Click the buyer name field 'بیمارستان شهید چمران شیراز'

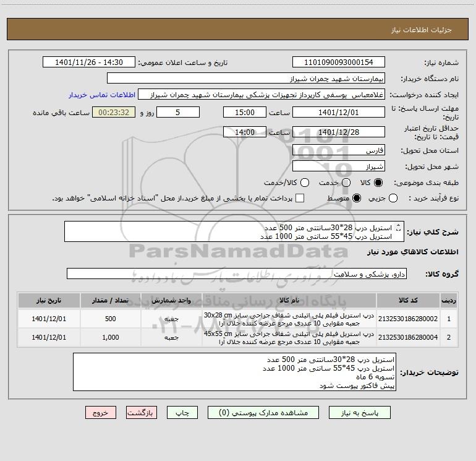coord(246,78)
